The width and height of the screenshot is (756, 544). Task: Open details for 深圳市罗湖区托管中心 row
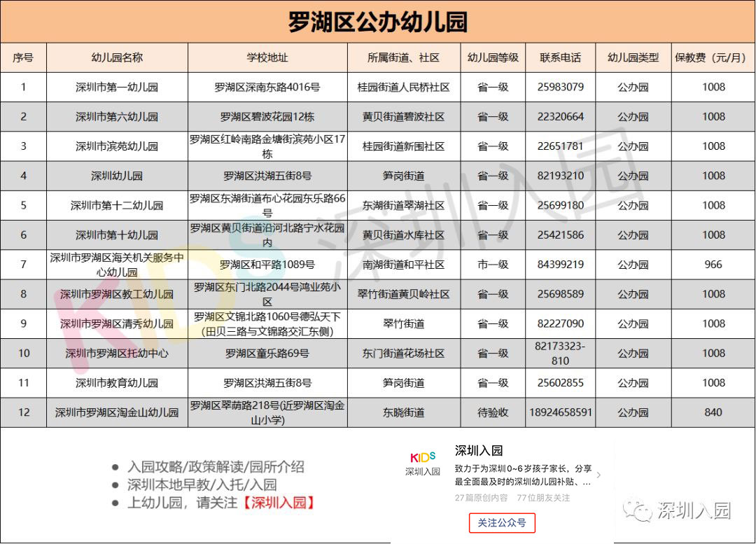[x=116, y=353]
